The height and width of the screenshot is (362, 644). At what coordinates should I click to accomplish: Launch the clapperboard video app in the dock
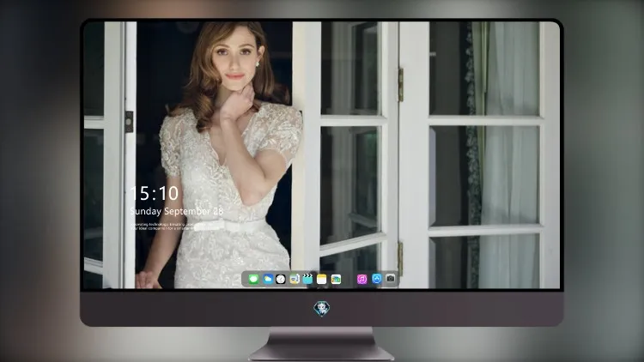pos(307,280)
